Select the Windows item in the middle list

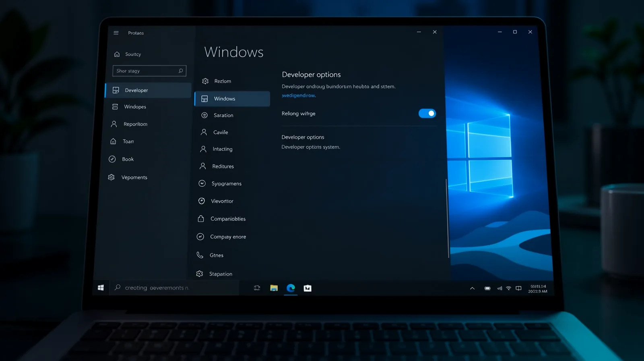pos(232,99)
